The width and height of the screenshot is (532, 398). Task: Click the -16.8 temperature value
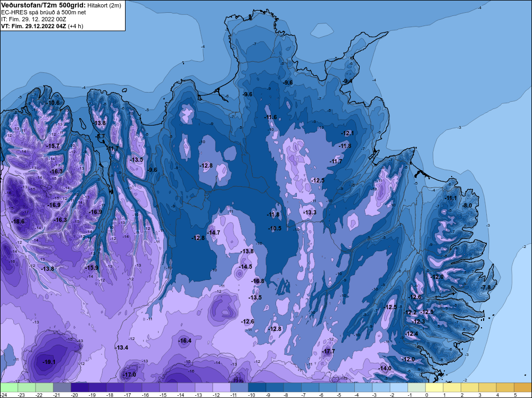click(x=257, y=281)
